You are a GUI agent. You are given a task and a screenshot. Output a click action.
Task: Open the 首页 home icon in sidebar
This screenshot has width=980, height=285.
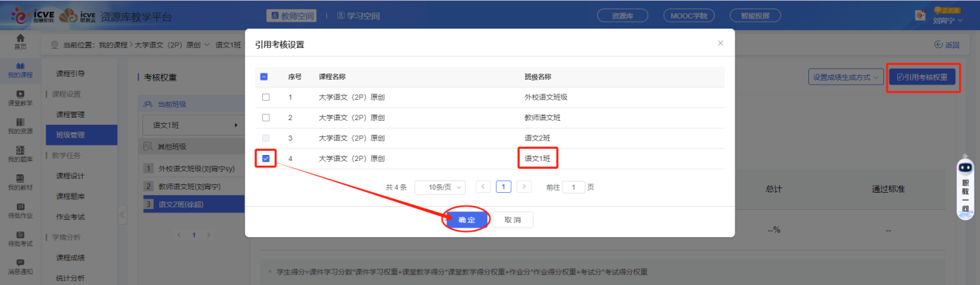[20, 41]
